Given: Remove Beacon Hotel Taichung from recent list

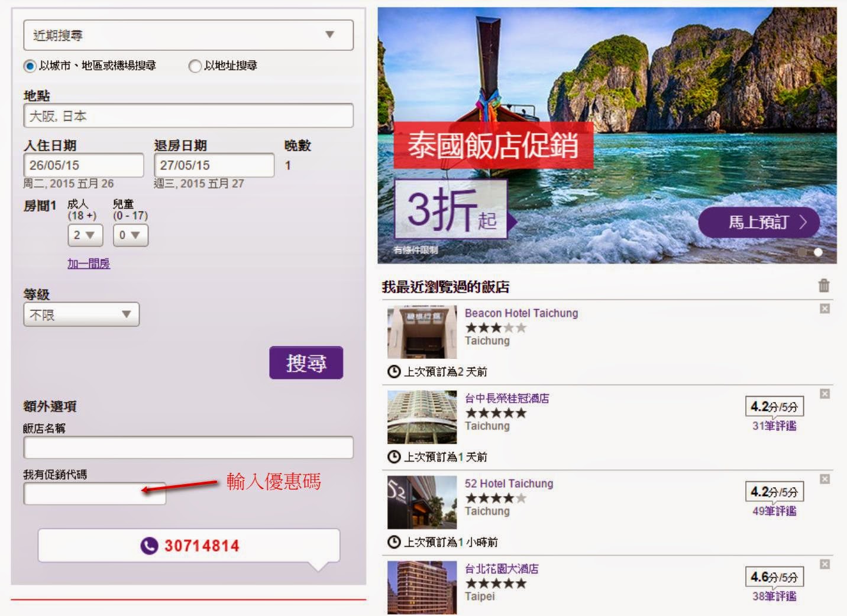Looking at the screenshot, I should coord(825,309).
